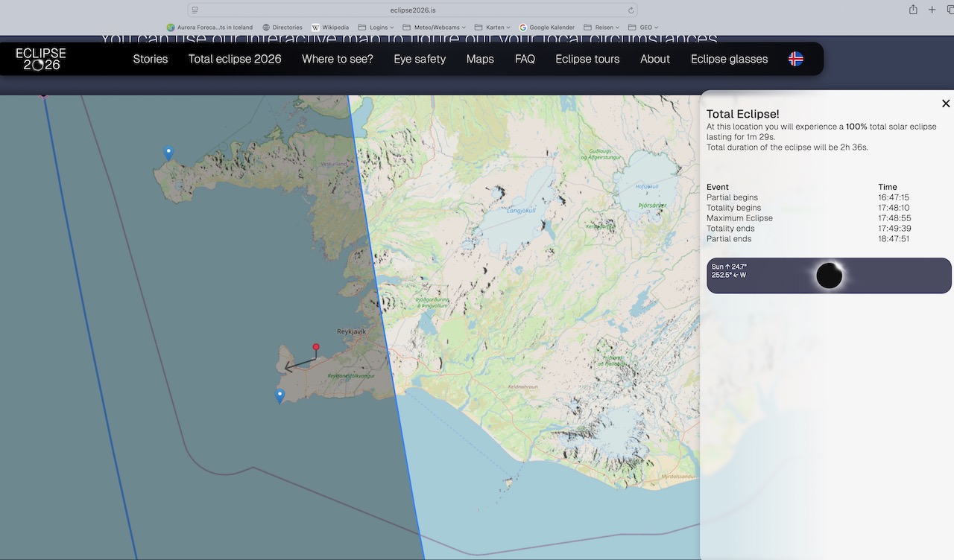The width and height of the screenshot is (954, 560).
Task: Open the Safari share icon
Action: coord(913,10)
